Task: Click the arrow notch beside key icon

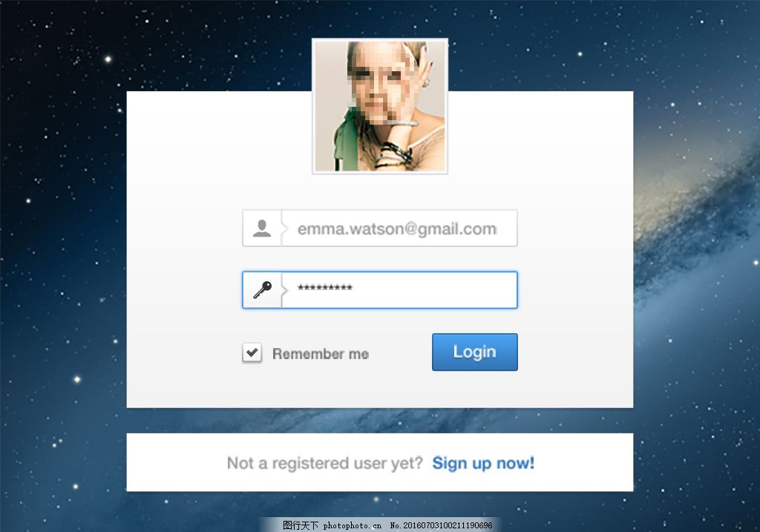Action: [x=285, y=289]
